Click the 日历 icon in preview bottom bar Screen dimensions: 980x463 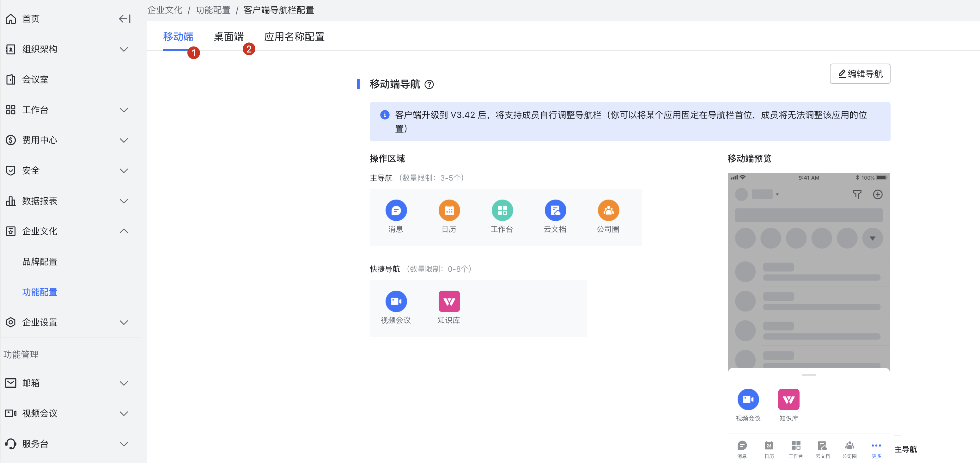coord(769,446)
